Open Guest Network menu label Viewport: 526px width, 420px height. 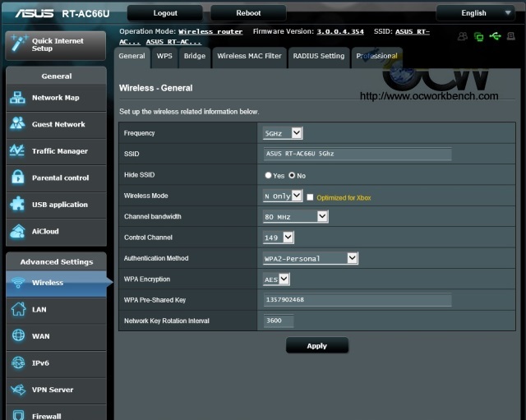(x=58, y=124)
